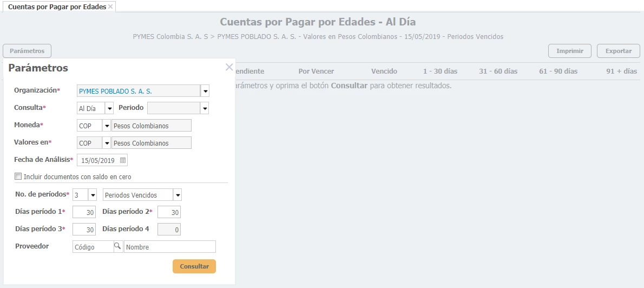Click the calendar icon beside Fecha de Análisis
This screenshot has width=644, height=288.
tap(123, 161)
